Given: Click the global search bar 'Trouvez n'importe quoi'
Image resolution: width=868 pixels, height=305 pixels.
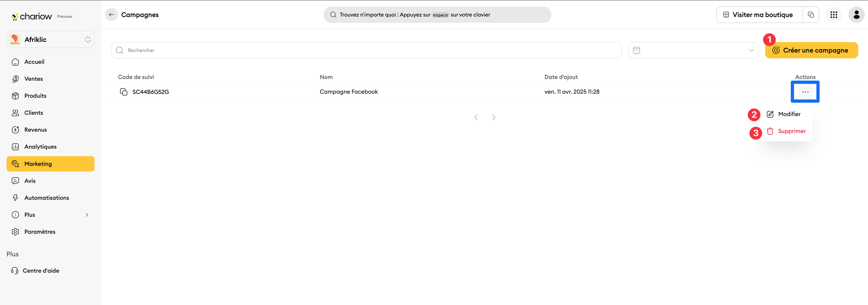Looking at the screenshot, I should (x=437, y=15).
